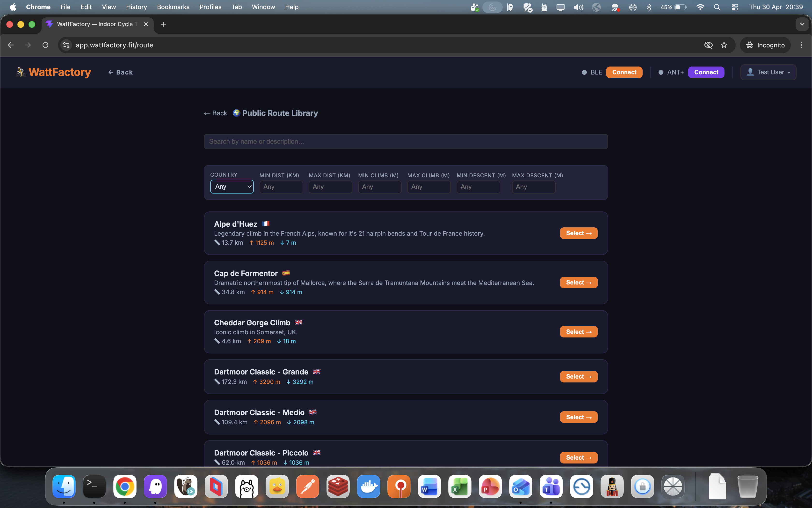Screen dimensions: 812x508
Task: Close the WattFactory browser tab
Action: 146,24
